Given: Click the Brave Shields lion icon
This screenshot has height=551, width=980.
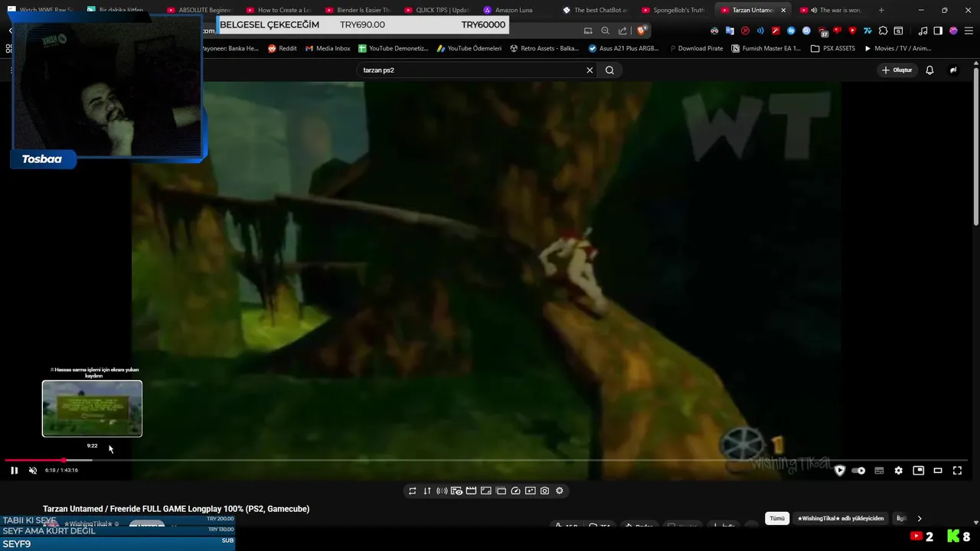Looking at the screenshot, I should (642, 31).
